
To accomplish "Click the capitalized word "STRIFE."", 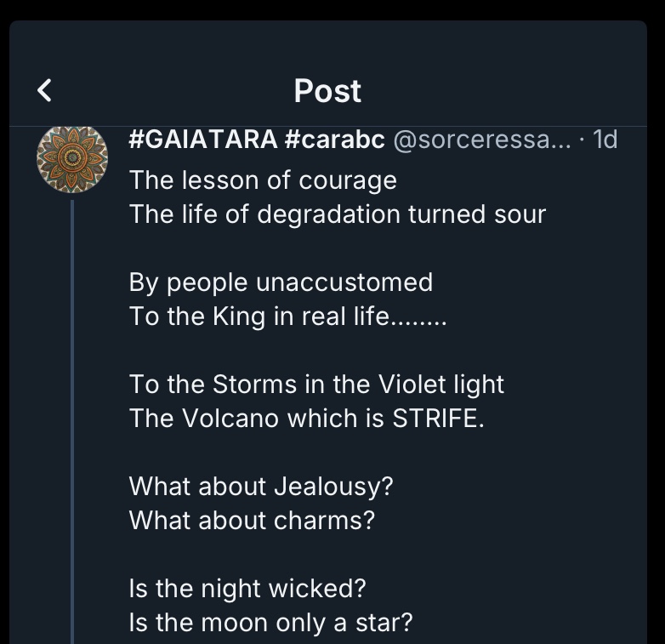I will [438, 419].
